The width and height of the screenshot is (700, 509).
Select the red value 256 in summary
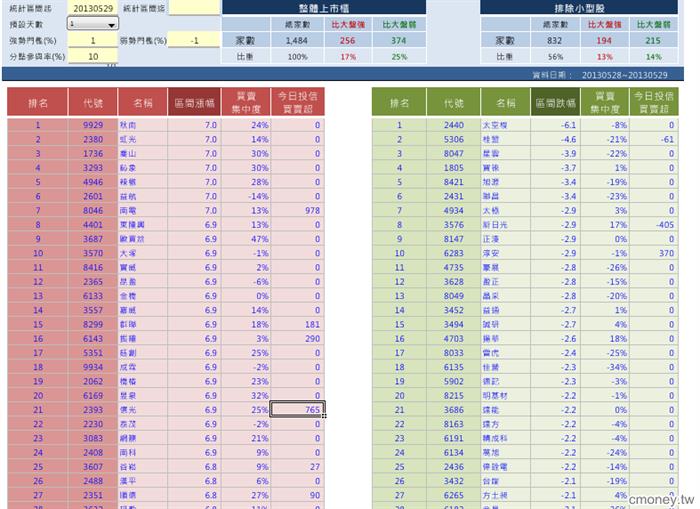point(348,40)
